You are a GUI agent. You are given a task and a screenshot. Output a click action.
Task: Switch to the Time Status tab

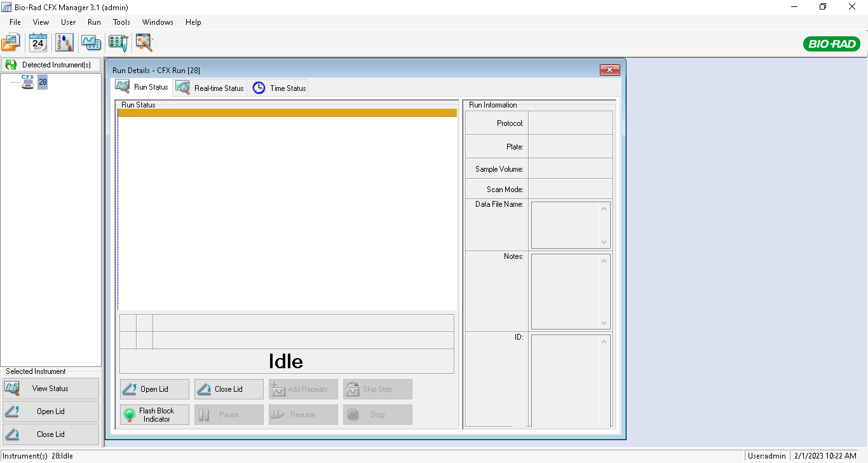(x=280, y=88)
